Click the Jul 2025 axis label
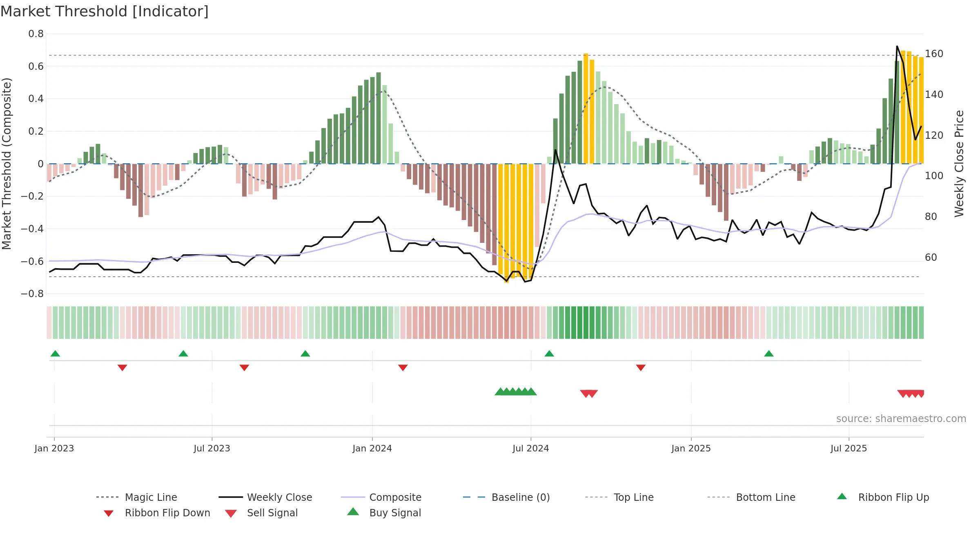 coord(849,449)
